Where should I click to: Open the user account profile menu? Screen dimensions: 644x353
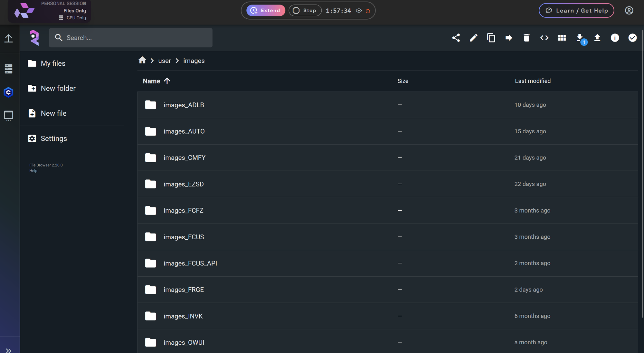pyautogui.click(x=629, y=10)
